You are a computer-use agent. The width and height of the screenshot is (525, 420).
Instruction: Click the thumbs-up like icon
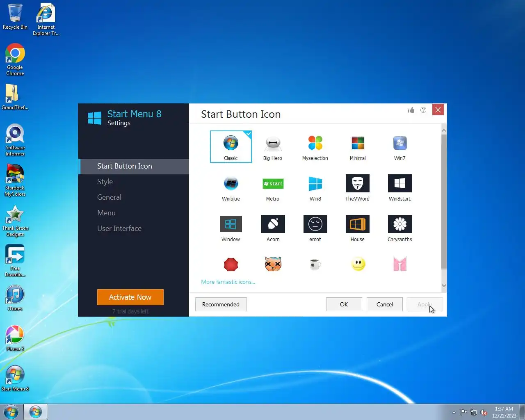411,110
